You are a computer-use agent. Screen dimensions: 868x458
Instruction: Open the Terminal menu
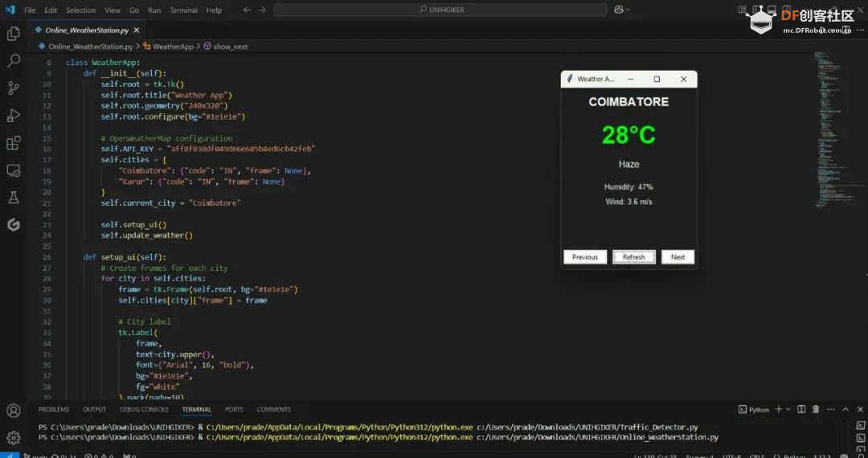pyautogui.click(x=184, y=10)
